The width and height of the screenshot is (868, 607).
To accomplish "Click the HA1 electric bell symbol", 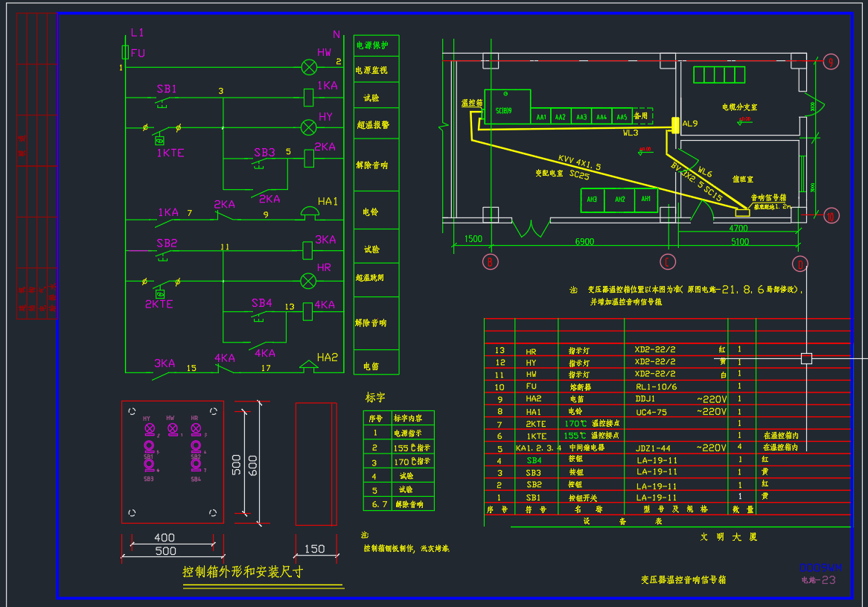I will [x=309, y=214].
